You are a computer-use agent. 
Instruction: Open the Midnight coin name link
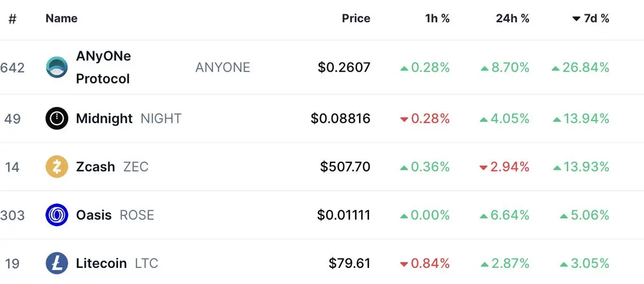(104, 118)
